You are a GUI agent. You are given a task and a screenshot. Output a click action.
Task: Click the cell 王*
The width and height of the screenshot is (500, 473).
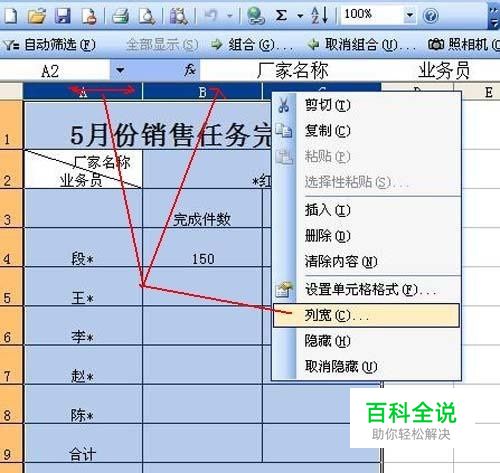pos(83,287)
